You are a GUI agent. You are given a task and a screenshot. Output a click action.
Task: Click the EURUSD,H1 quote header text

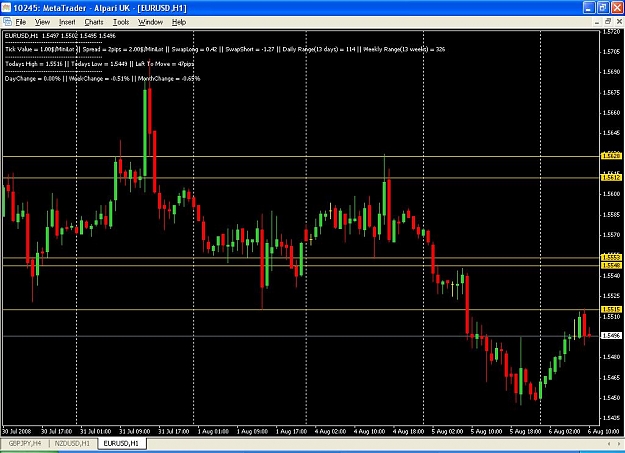(x=60, y=36)
